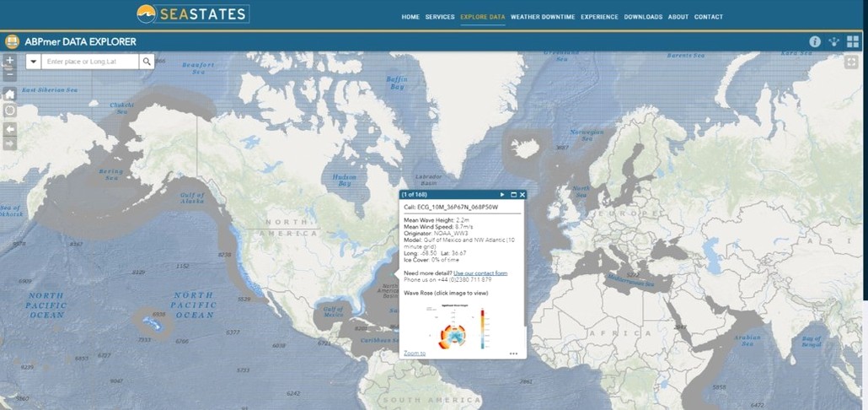This screenshot has height=410, width=868.
Task: Click 'Zoom to' in the popup
Action: click(415, 353)
